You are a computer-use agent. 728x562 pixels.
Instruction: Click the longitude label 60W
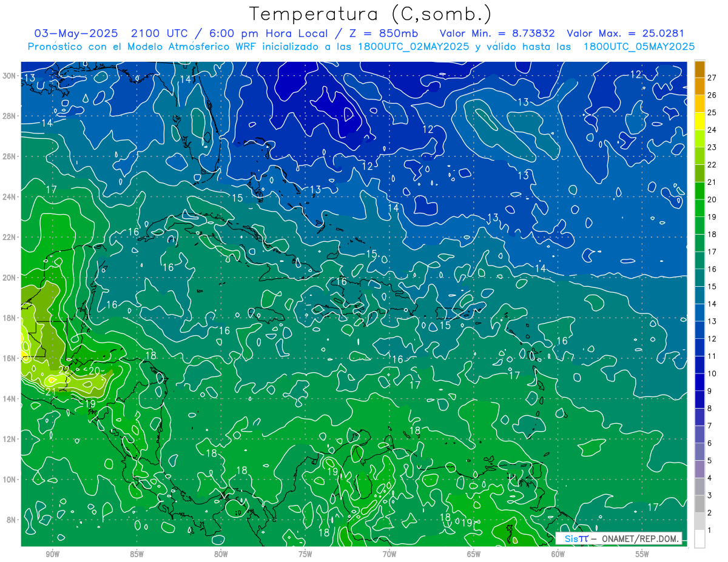coord(558,554)
